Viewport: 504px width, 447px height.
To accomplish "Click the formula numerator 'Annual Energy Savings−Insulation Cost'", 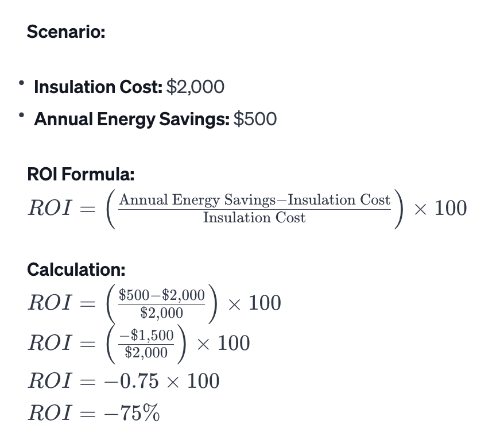I will click(x=254, y=200).
